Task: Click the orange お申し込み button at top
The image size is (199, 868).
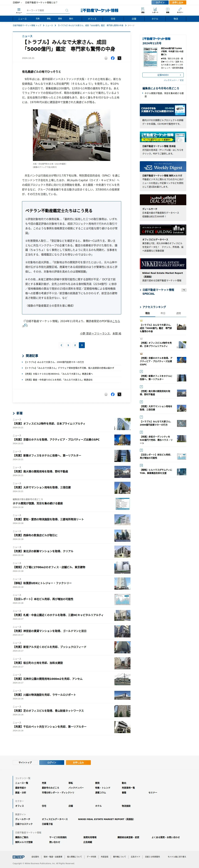Action: coord(178,2)
